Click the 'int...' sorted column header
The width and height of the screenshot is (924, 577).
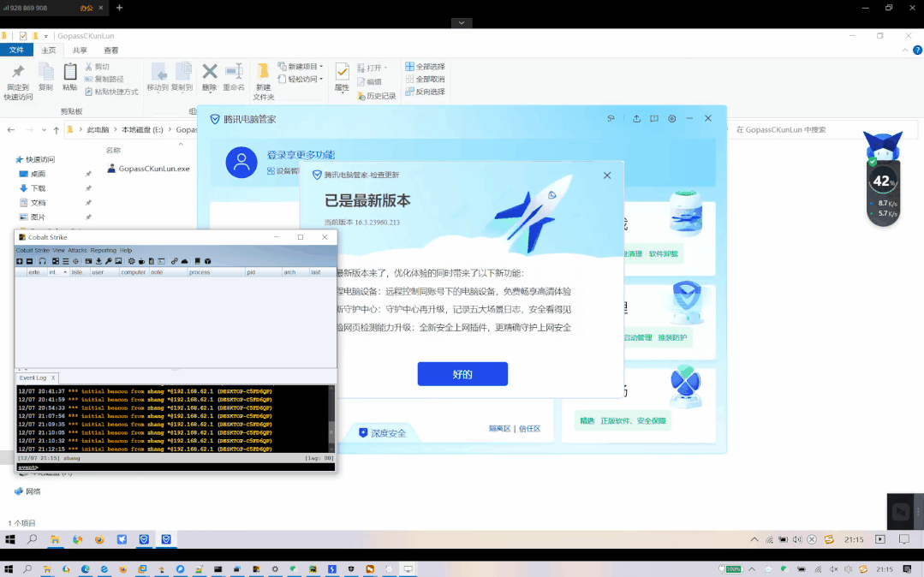57,272
